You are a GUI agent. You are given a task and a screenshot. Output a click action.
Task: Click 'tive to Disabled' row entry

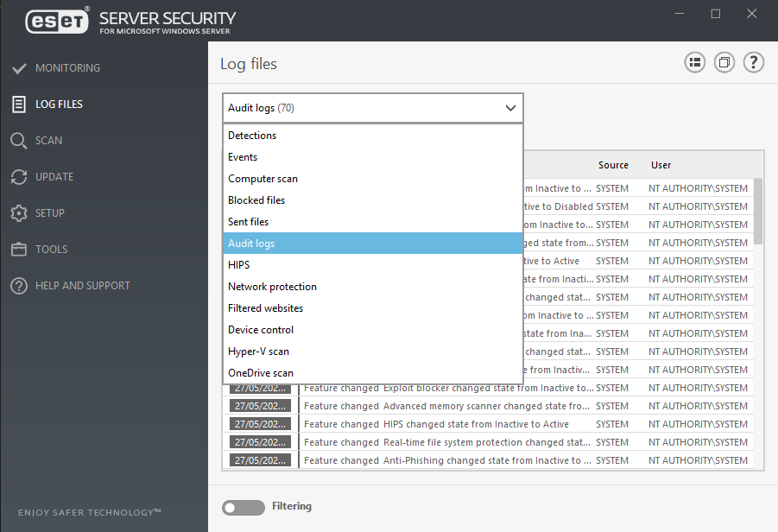coord(558,206)
